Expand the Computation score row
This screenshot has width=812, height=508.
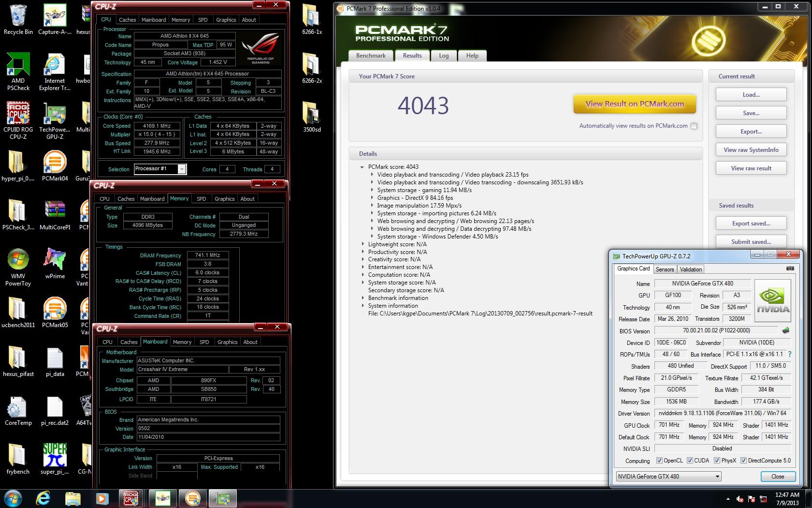click(x=362, y=275)
